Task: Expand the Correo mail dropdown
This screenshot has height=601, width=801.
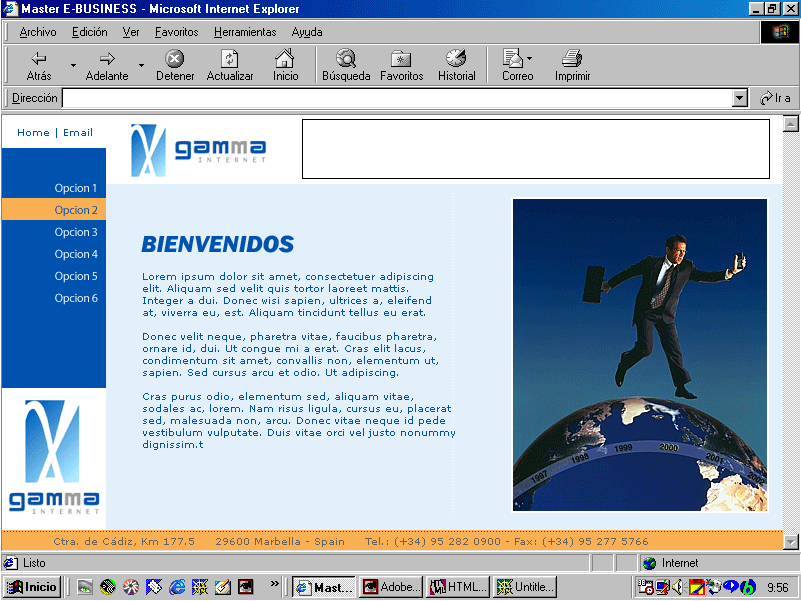Action: pos(530,59)
